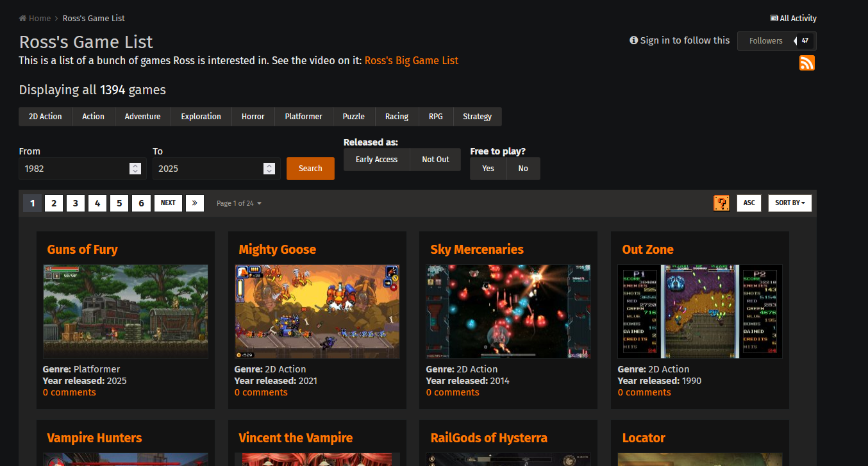Filter games by Adventure genre
Image resolution: width=868 pixels, height=466 pixels.
click(x=143, y=117)
